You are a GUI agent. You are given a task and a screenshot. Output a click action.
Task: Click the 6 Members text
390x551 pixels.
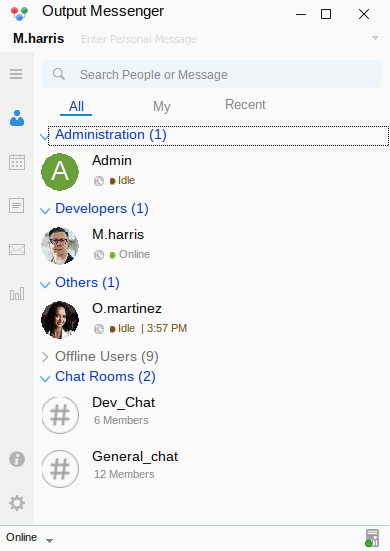(121, 420)
